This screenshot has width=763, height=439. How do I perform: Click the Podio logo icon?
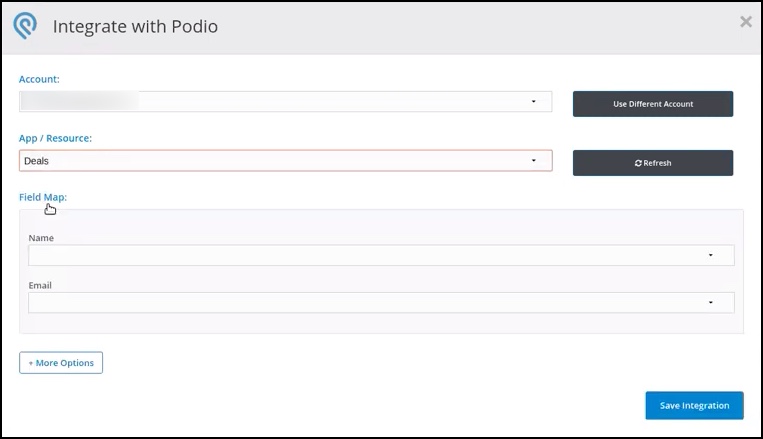click(25, 27)
